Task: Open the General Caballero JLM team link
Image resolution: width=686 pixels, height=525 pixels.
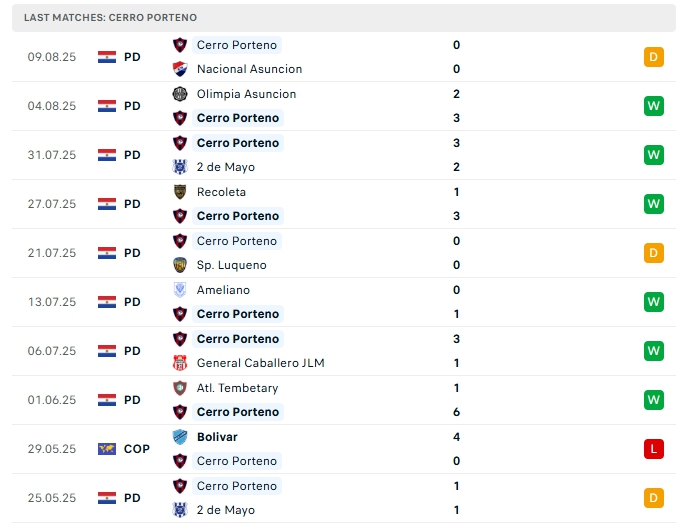Action: (x=260, y=363)
